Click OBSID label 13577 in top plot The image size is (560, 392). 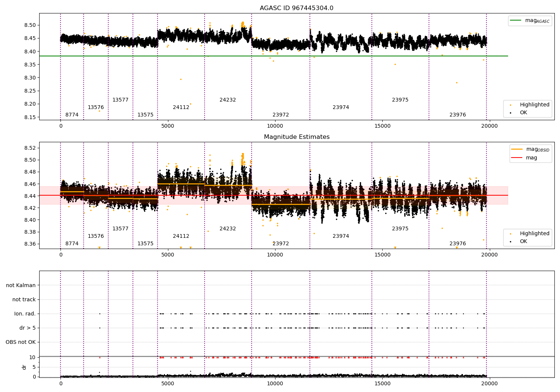pyautogui.click(x=121, y=100)
